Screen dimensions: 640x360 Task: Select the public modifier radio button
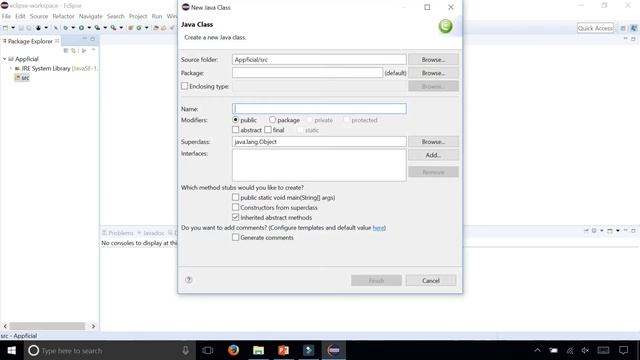(x=236, y=120)
